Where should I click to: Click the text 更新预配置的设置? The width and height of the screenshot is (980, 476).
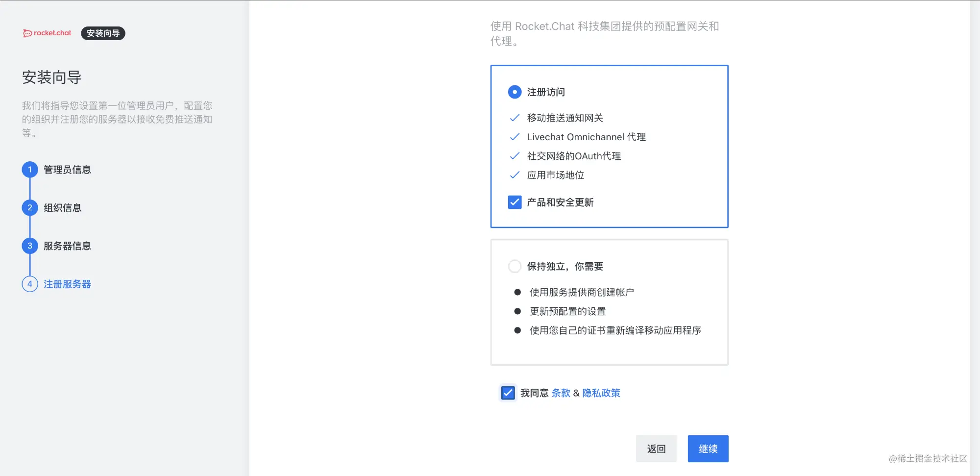coord(567,311)
